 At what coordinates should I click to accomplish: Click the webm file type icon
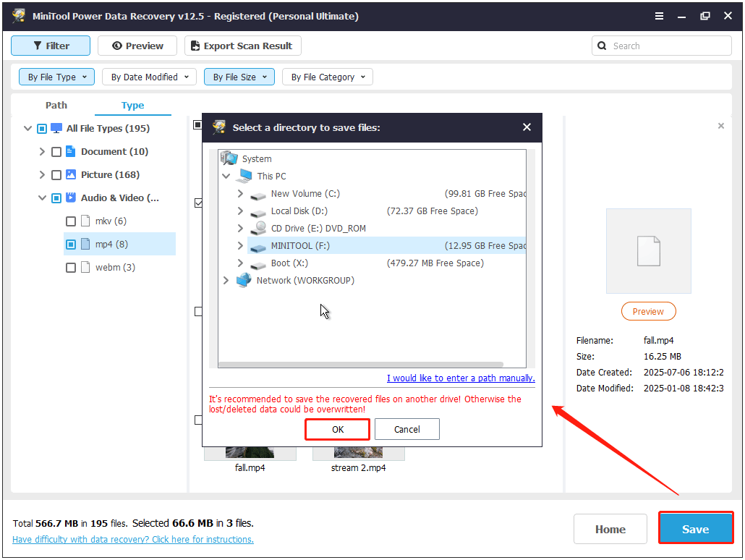click(x=85, y=267)
